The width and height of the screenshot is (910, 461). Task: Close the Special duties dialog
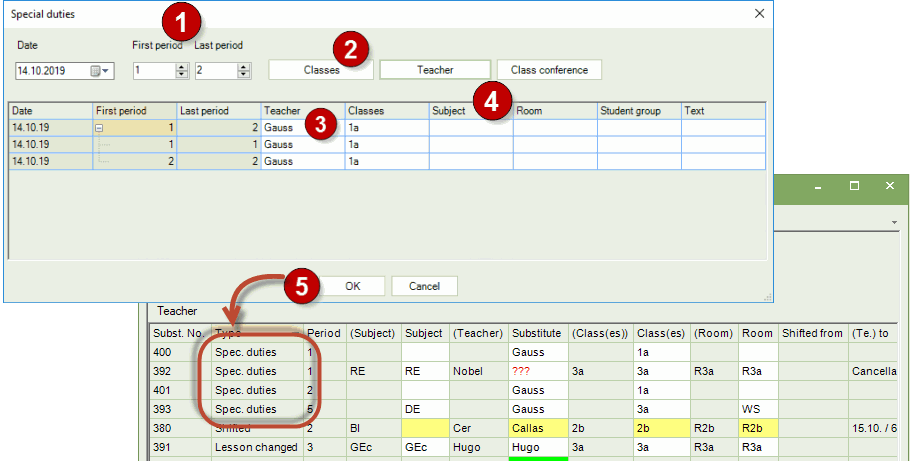point(759,14)
